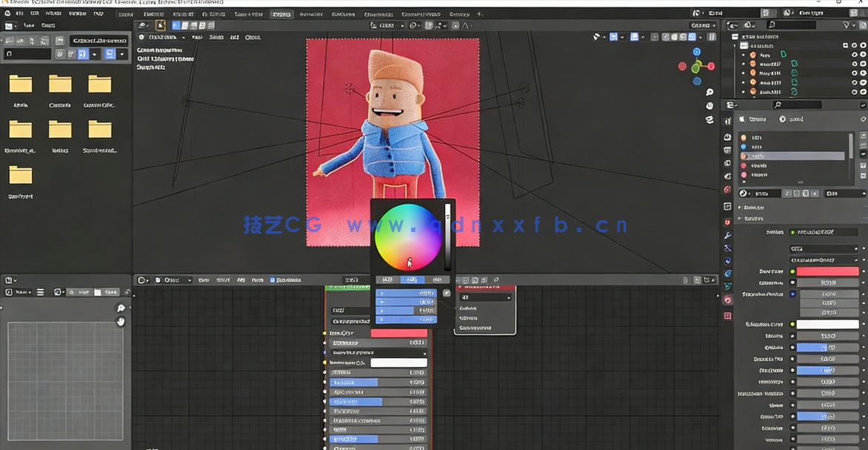
Task: Click the zoom magnifier icon beside the viewport gizmo
Action: tap(710, 93)
